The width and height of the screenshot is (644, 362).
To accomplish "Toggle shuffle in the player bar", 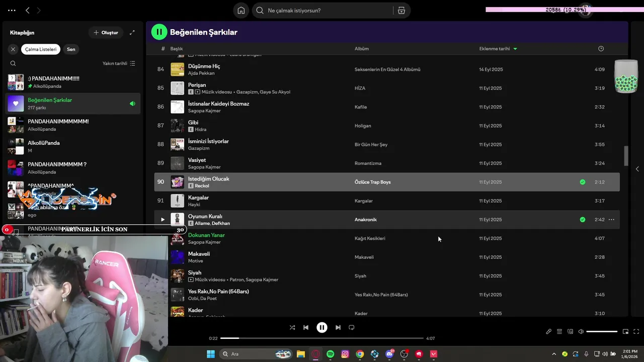I will point(292,327).
